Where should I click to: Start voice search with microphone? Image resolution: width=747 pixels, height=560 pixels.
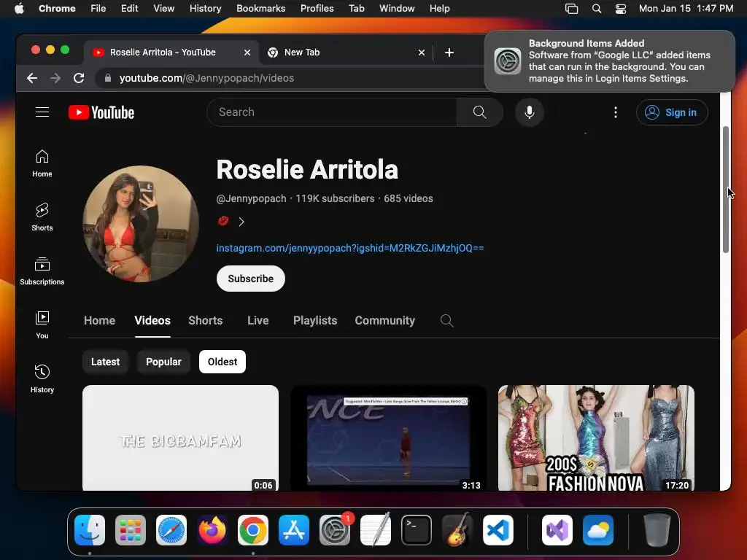click(530, 112)
